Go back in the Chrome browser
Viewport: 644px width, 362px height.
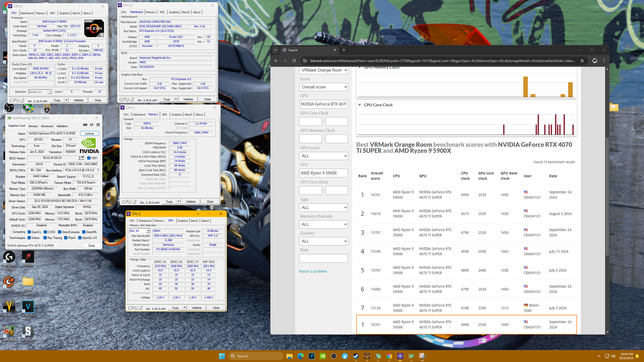pyautogui.click(x=276, y=61)
